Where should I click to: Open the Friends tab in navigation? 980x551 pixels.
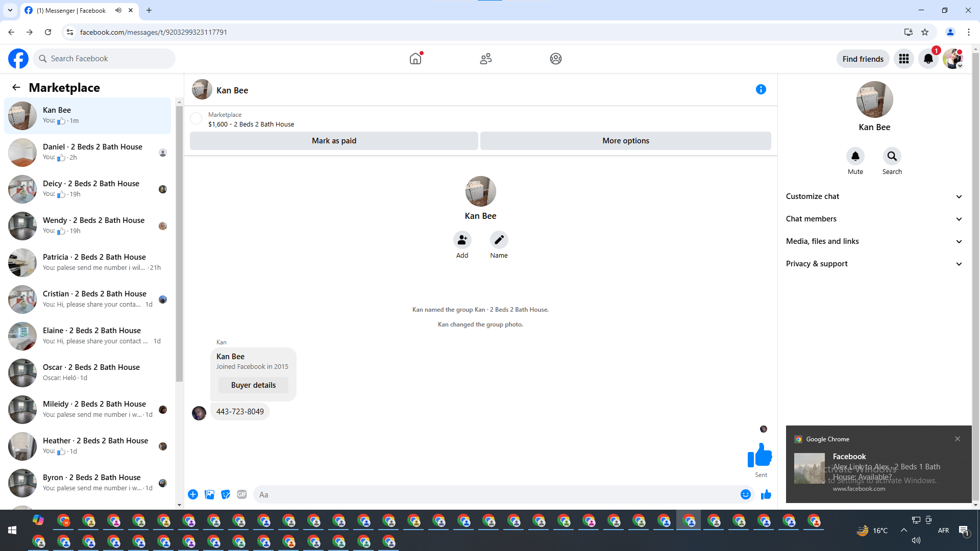click(x=485, y=59)
